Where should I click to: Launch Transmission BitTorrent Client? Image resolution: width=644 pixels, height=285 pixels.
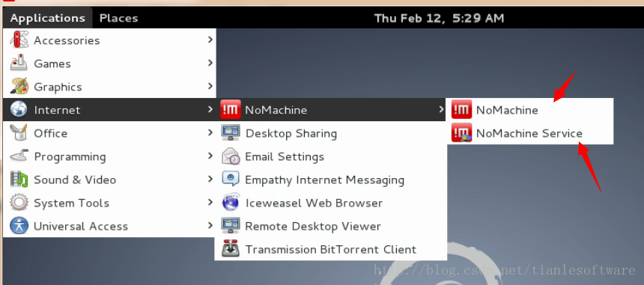[x=331, y=249]
